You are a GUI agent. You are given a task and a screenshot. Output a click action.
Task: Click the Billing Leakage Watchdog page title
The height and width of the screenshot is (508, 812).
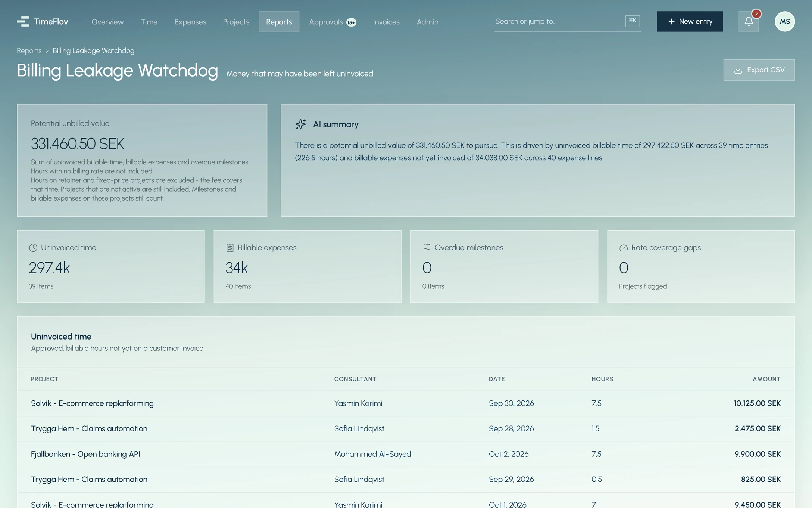click(x=117, y=71)
